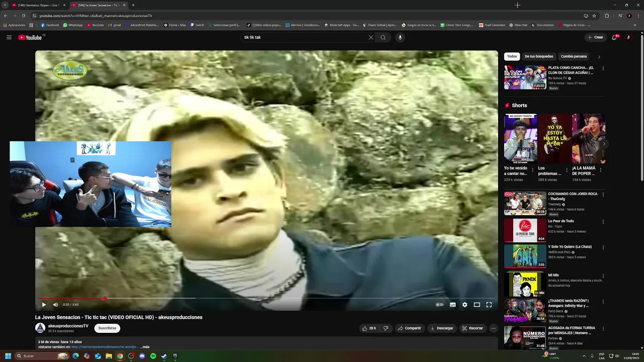Open options for COCINANDO CON JORDI ROCA video
Screen dimensions: 644x362
603,195
